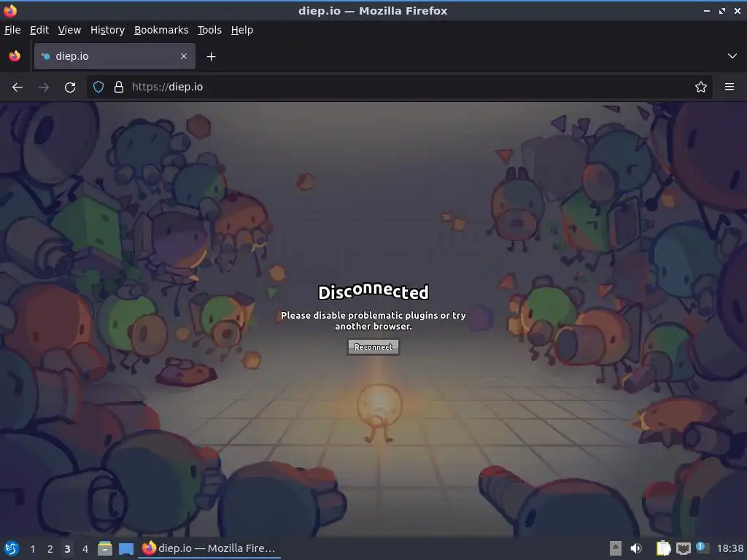
Task: Open the View menu
Action: coord(69,30)
